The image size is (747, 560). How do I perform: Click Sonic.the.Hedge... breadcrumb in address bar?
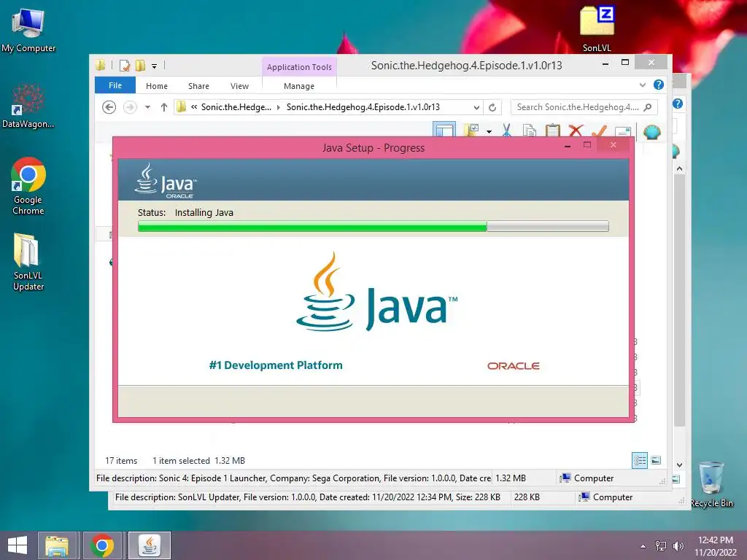(x=236, y=107)
